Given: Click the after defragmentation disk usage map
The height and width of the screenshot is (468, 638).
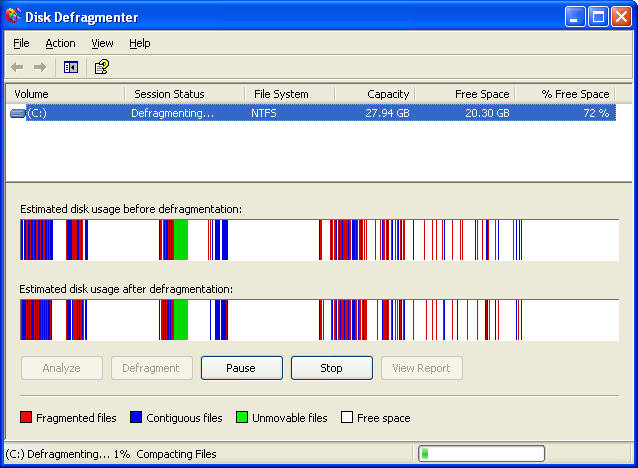Looking at the screenshot, I should pyautogui.click(x=319, y=320).
